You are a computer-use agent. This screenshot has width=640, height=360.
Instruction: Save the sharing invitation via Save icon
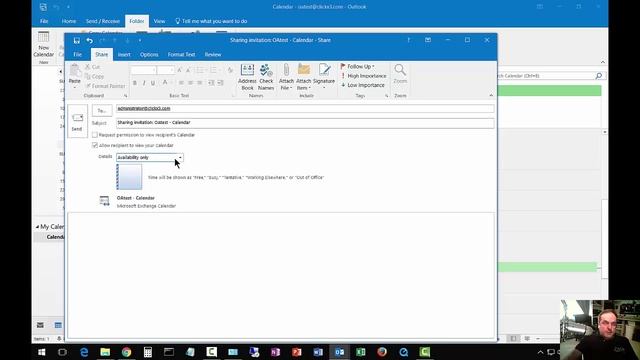tap(76, 40)
